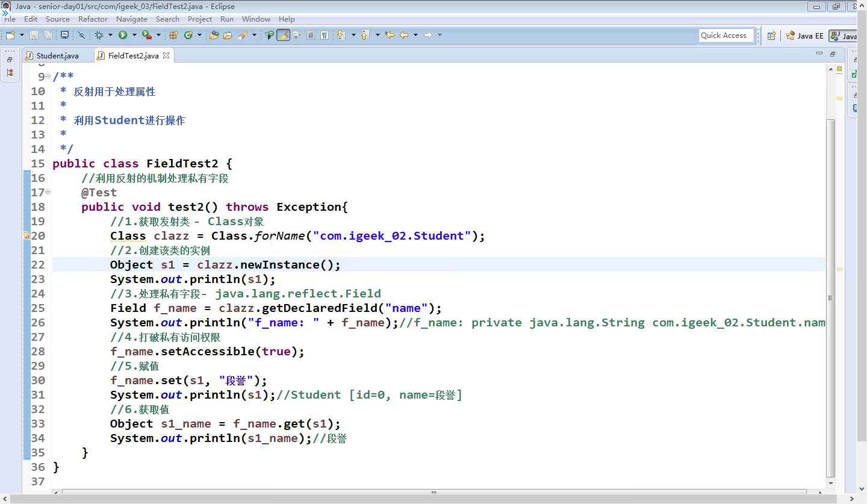The height and width of the screenshot is (504, 867).
Task: Maximize the editor area icon
Action: [x=833, y=54]
